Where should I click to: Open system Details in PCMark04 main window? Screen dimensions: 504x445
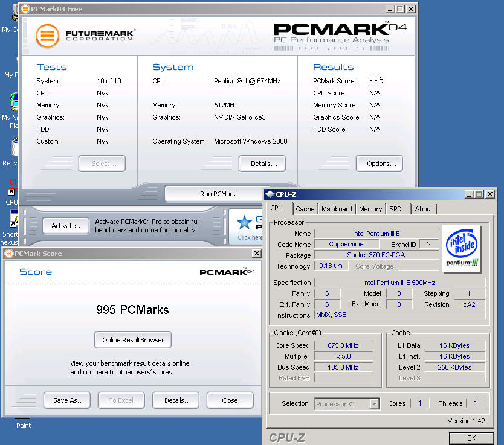[262, 164]
